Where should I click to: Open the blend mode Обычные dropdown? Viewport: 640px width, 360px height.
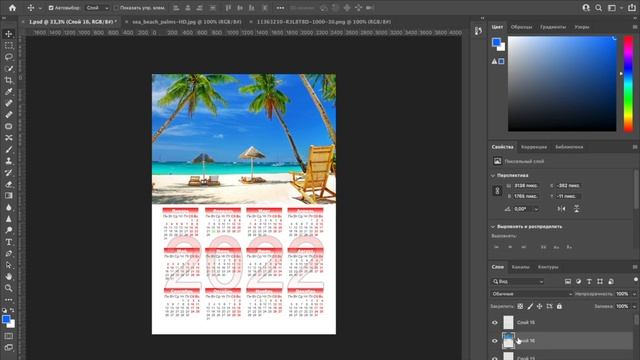[532, 294]
